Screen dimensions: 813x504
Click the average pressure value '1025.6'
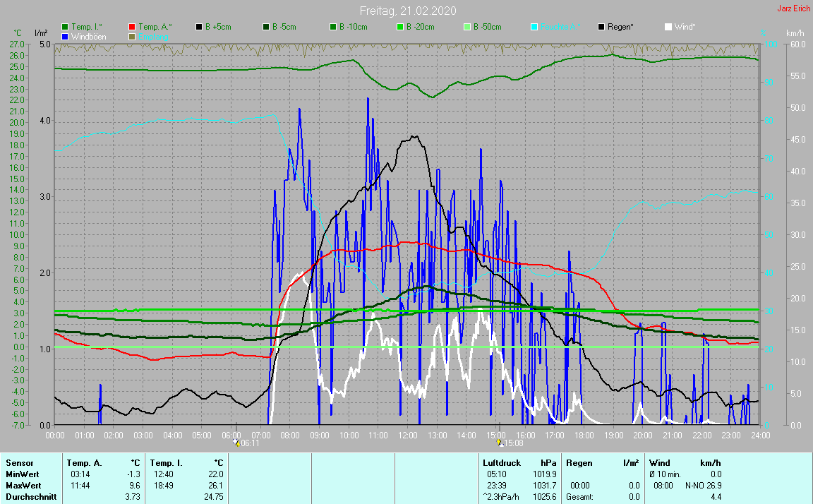(544, 497)
